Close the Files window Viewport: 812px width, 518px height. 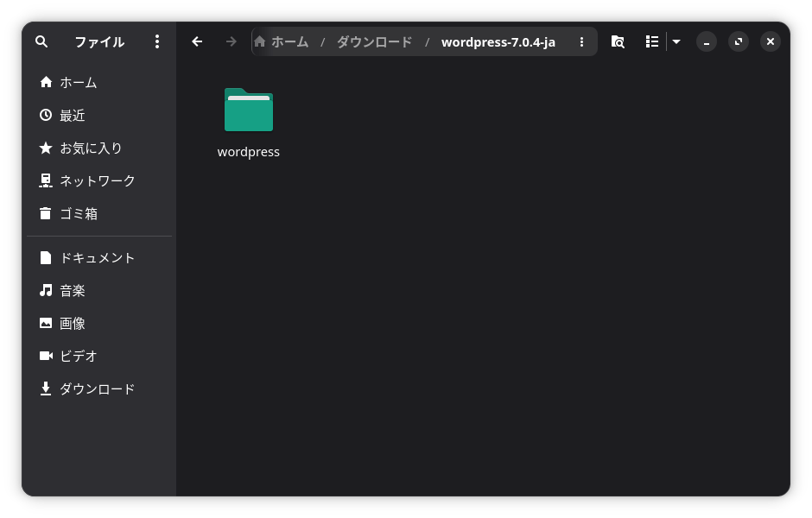(x=771, y=42)
